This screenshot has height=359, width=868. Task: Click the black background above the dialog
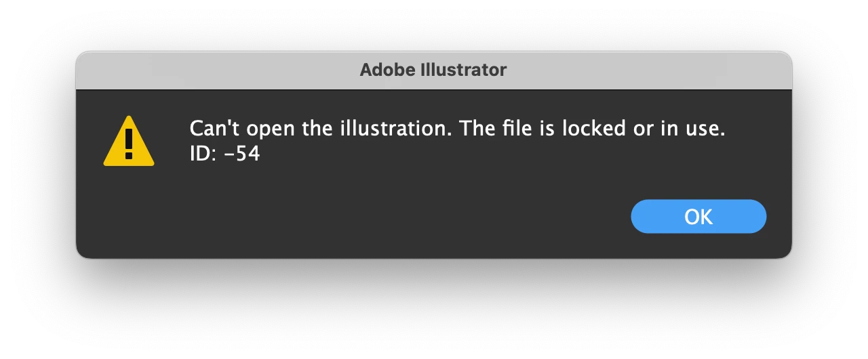pos(434,24)
